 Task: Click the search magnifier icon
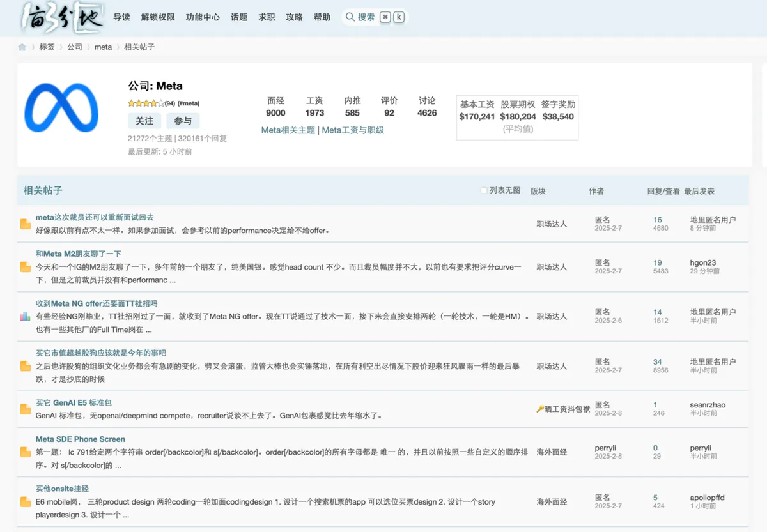[x=350, y=17]
